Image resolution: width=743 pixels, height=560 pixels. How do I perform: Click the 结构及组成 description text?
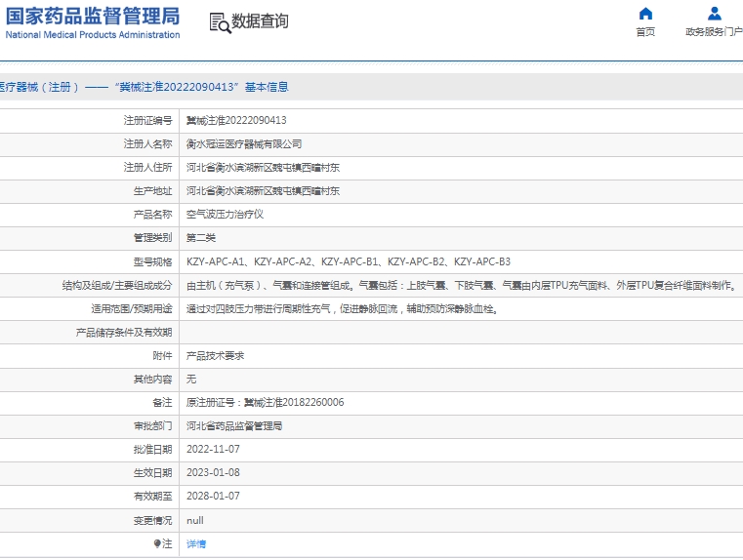[461, 285]
